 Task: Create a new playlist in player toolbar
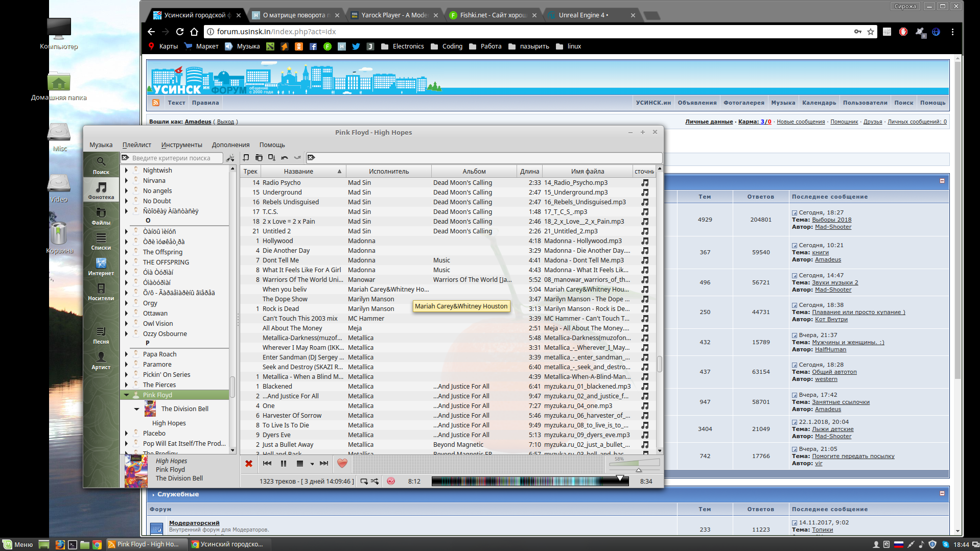click(x=246, y=158)
